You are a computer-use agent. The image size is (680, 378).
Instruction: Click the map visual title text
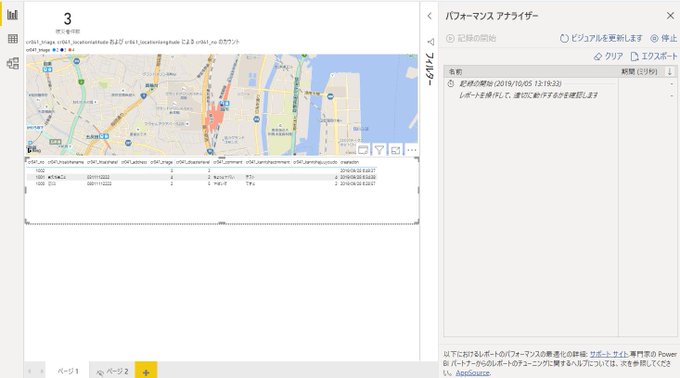pos(132,42)
